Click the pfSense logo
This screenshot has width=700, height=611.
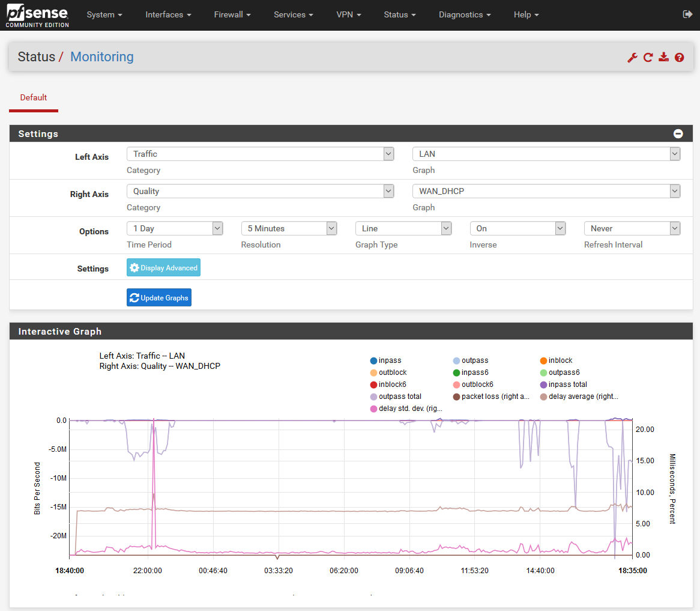click(37, 15)
